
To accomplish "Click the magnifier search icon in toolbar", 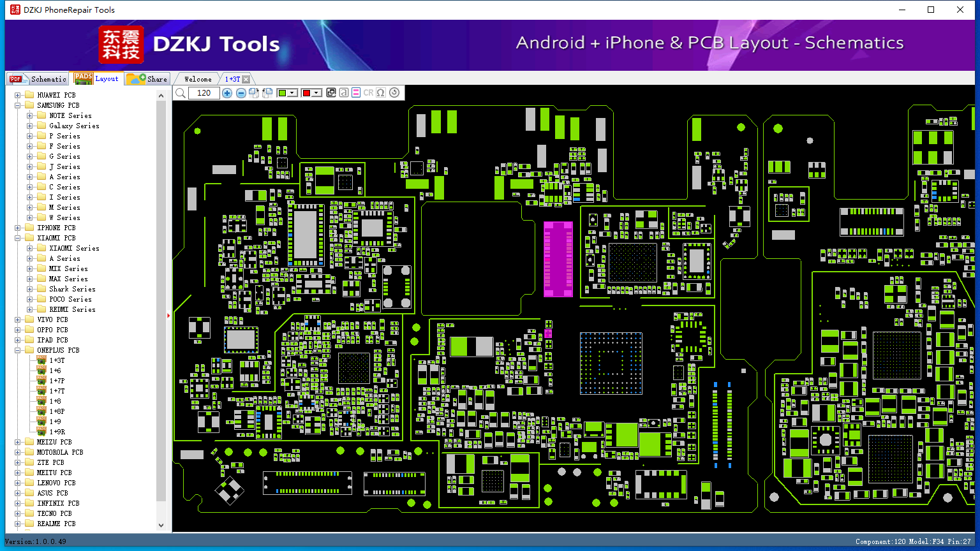I will point(181,93).
